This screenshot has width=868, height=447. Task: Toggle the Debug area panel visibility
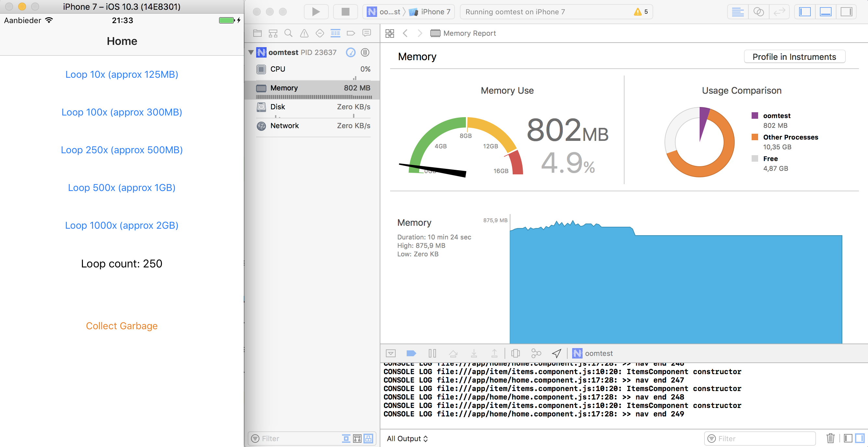[825, 12]
